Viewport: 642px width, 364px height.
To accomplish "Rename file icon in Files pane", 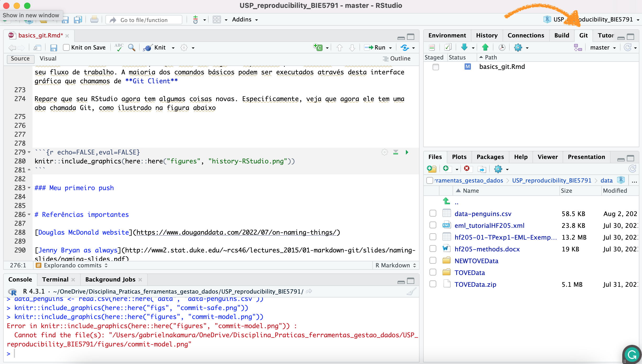I will pyautogui.click(x=482, y=169).
